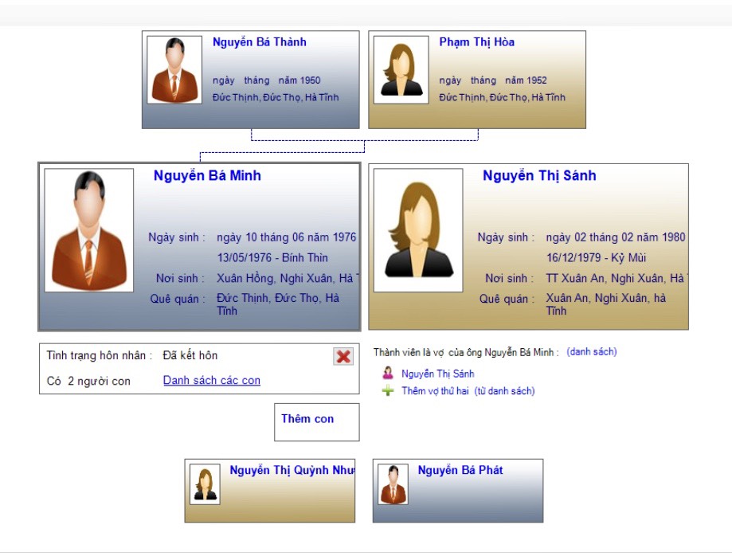This screenshot has height=560, width=732.
Task: Click the red X delete marriage status icon
Action: pyautogui.click(x=343, y=356)
